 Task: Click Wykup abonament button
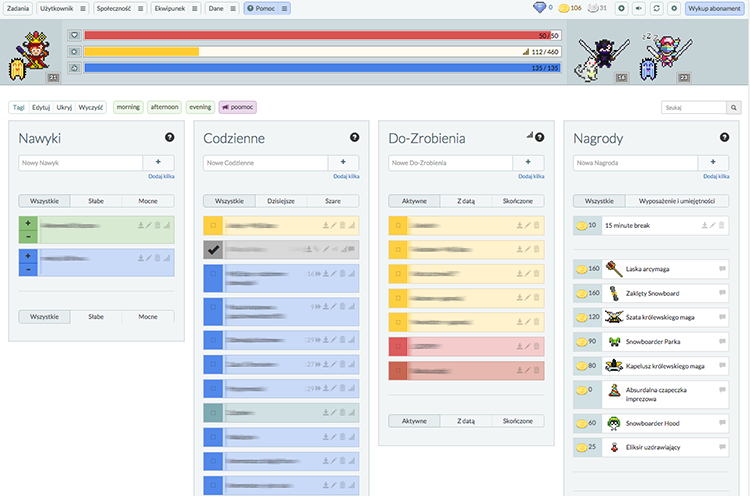pyautogui.click(x=714, y=8)
